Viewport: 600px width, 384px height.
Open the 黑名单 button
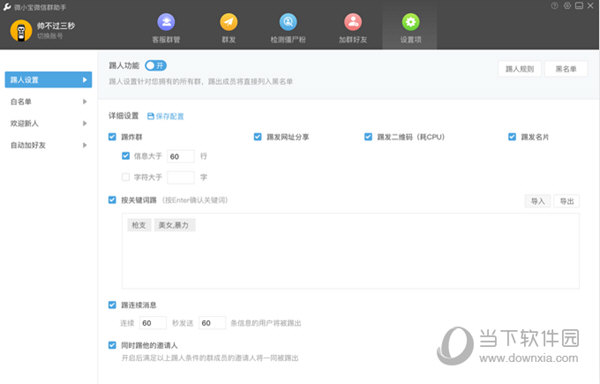pyautogui.click(x=566, y=69)
